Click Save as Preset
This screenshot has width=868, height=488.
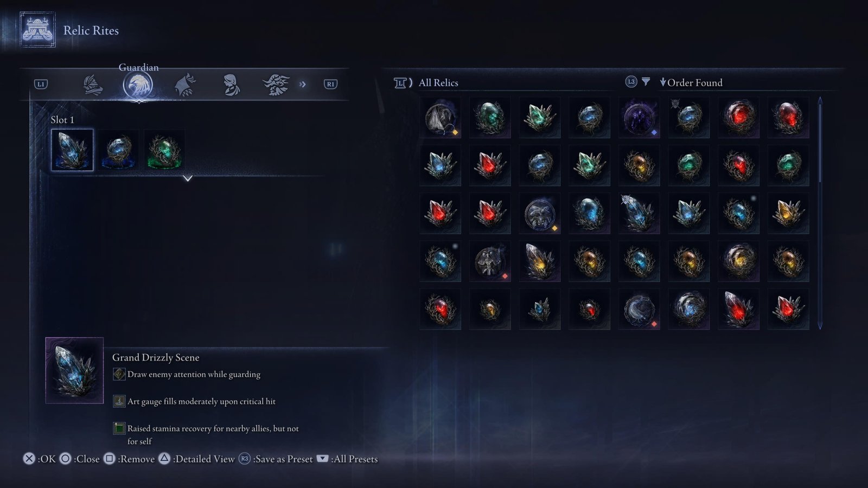pos(276,459)
